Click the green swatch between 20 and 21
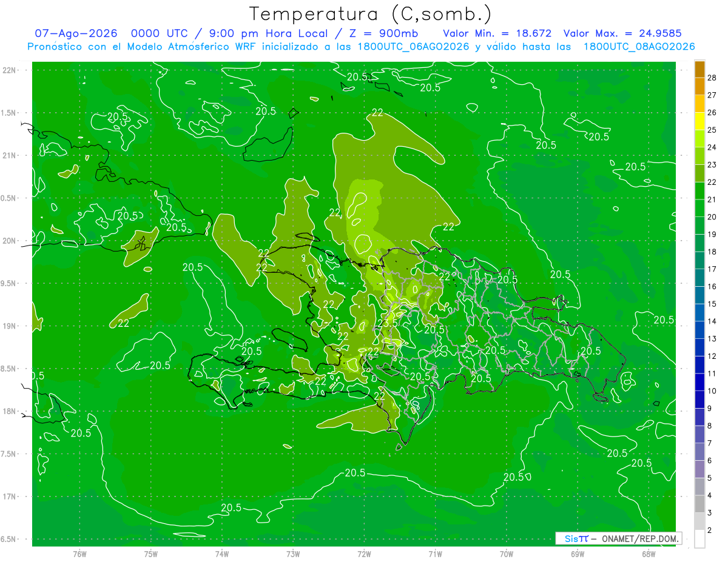Viewport: 728px width, 562px height. (x=699, y=208)
